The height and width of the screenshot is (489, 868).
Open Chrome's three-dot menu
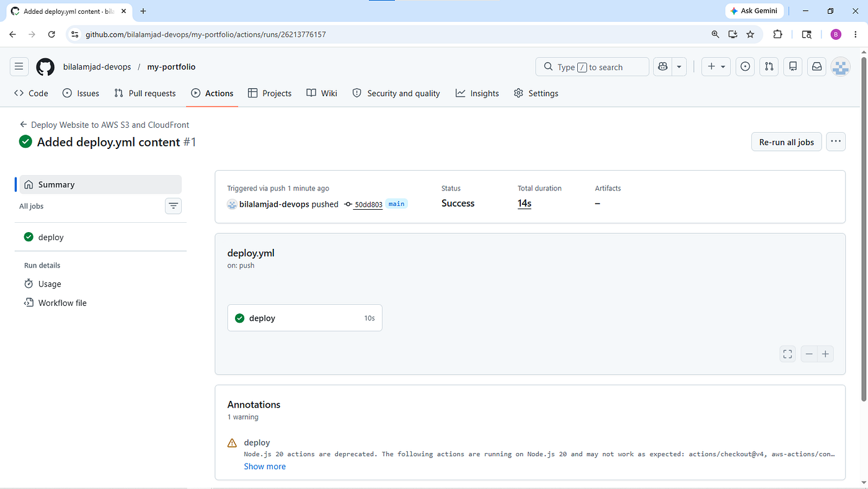[856, 35]
